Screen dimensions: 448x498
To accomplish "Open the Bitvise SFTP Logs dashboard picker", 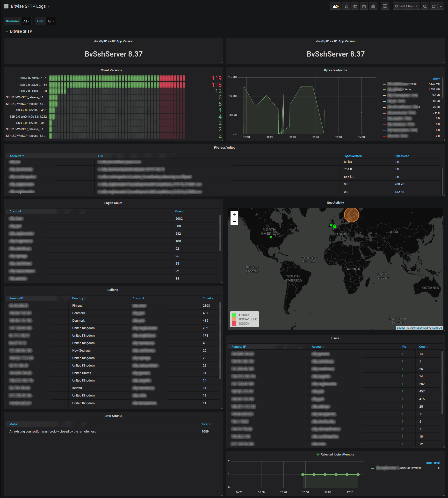I will [x=30, y=6].
